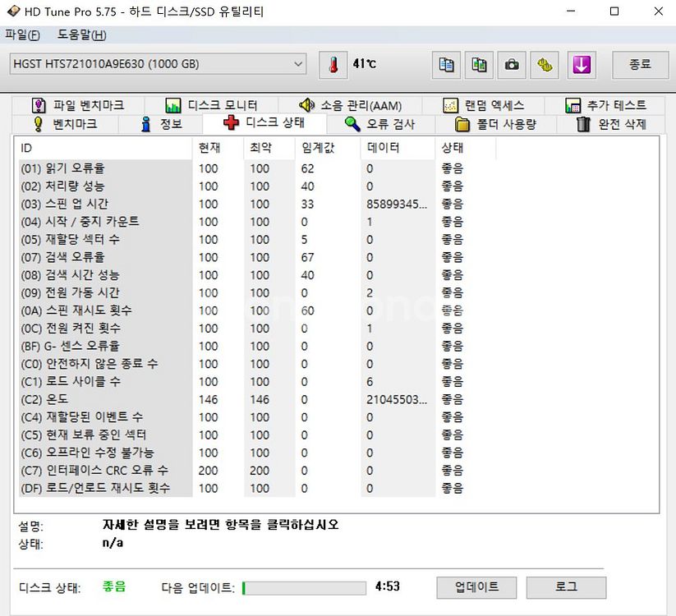Click the 41°C temperature reading

[x=365, y=64]
